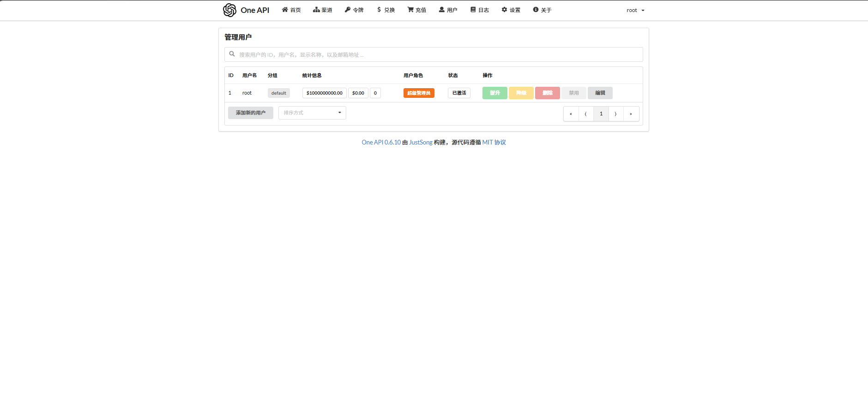Click 降级 demote button for root
Viewport: 868px width, 420px height.
pos(521,93)
